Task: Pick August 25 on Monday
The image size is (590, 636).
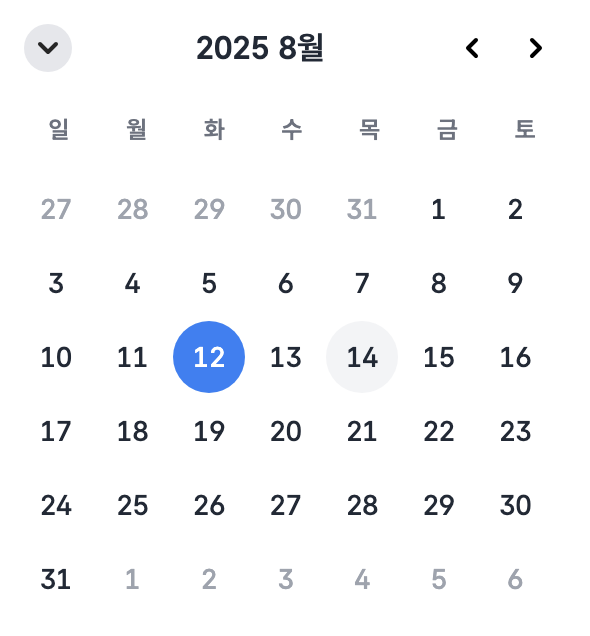Action: coord(132,505)
